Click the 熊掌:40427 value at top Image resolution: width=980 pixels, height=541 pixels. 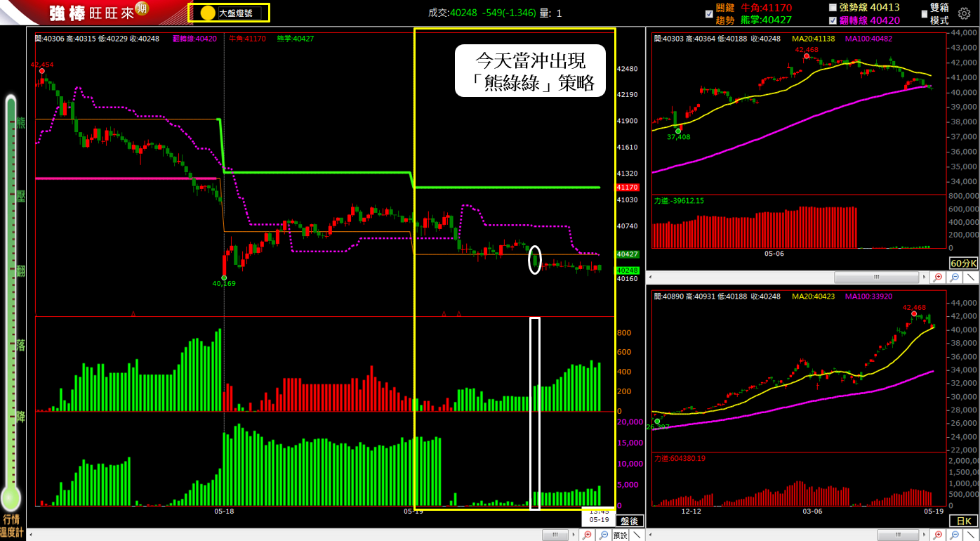pyautogui.click(x=767, y=20)
